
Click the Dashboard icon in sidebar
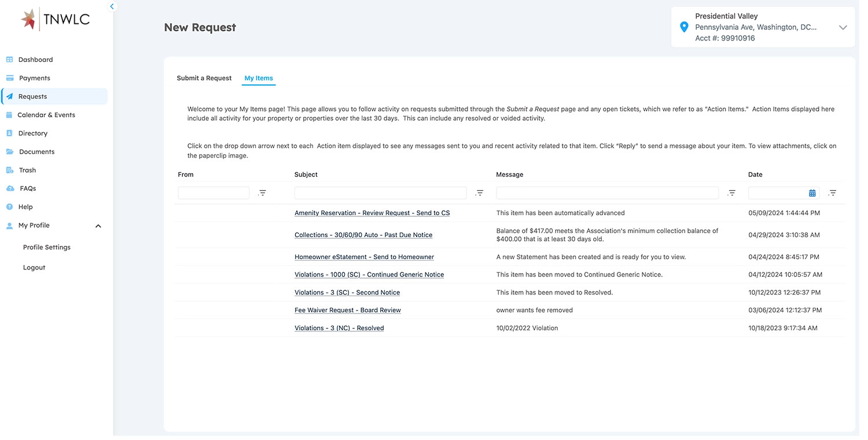coord(9,60)
